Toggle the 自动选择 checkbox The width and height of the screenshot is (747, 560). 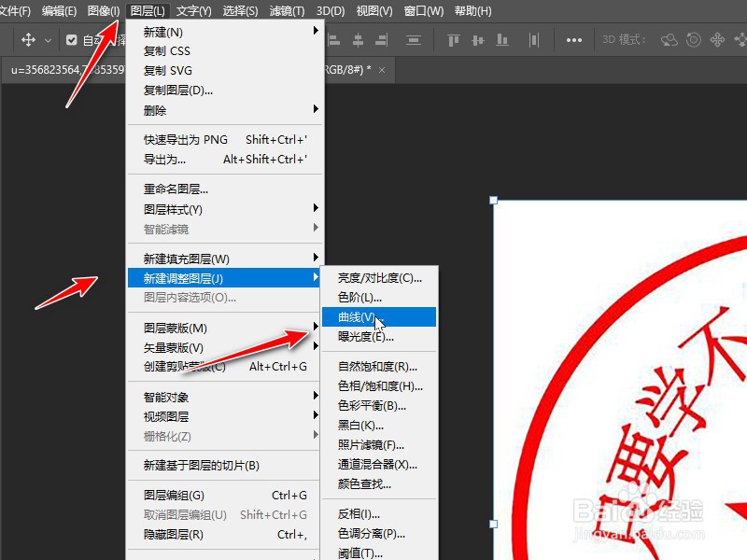[72, 40]
